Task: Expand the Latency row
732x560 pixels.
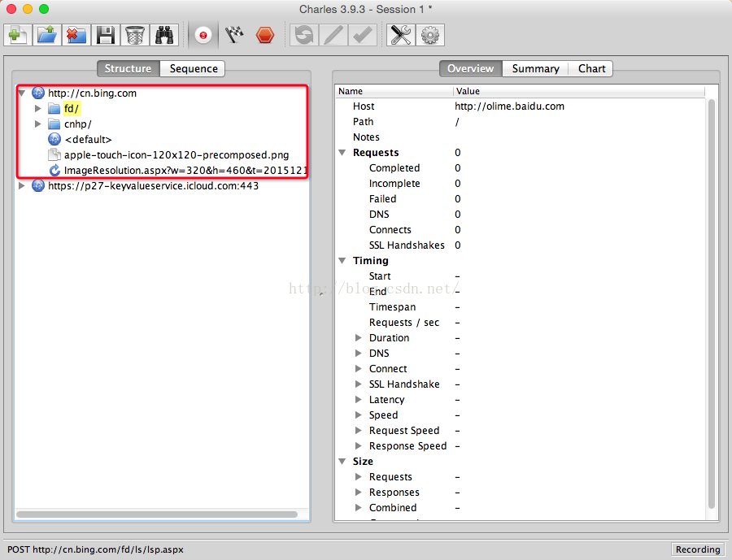Action: [358, 399]
